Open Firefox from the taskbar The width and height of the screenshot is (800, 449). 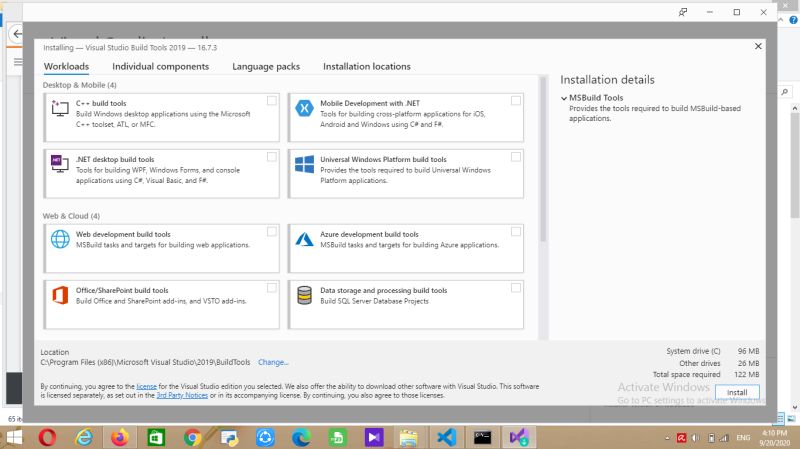tap(120, 437)
